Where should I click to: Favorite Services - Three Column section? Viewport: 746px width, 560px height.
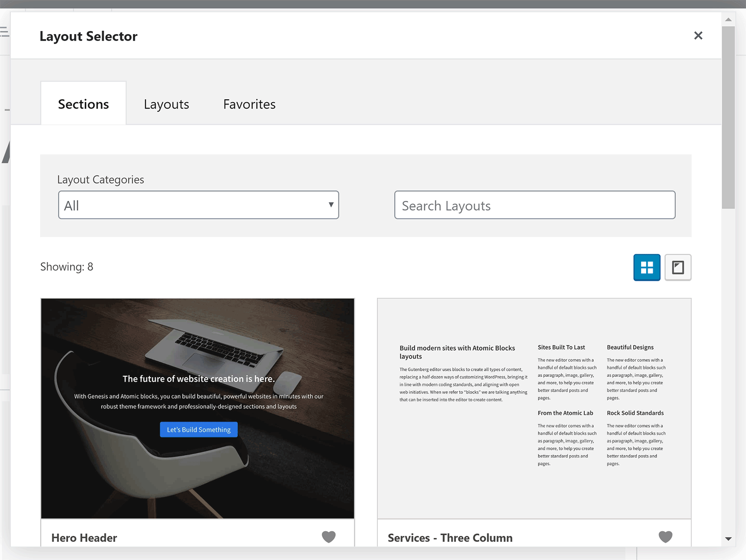[665, 537]
